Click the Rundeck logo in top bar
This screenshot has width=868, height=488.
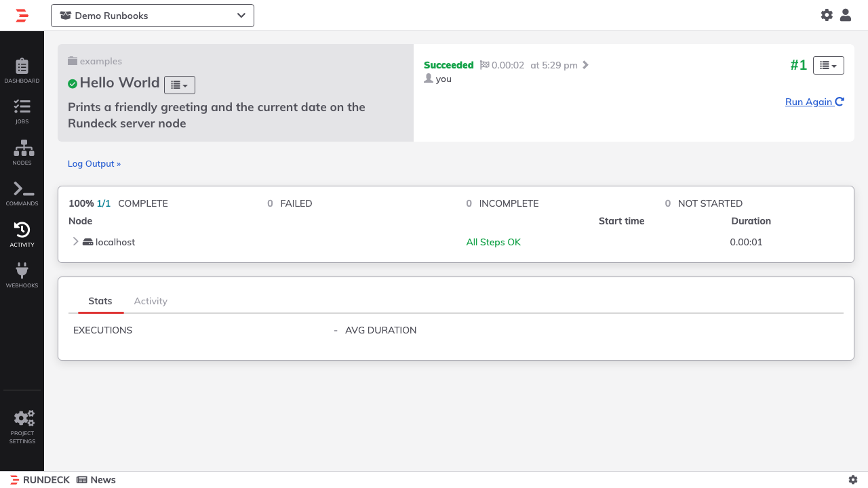(x=22, y=16)
